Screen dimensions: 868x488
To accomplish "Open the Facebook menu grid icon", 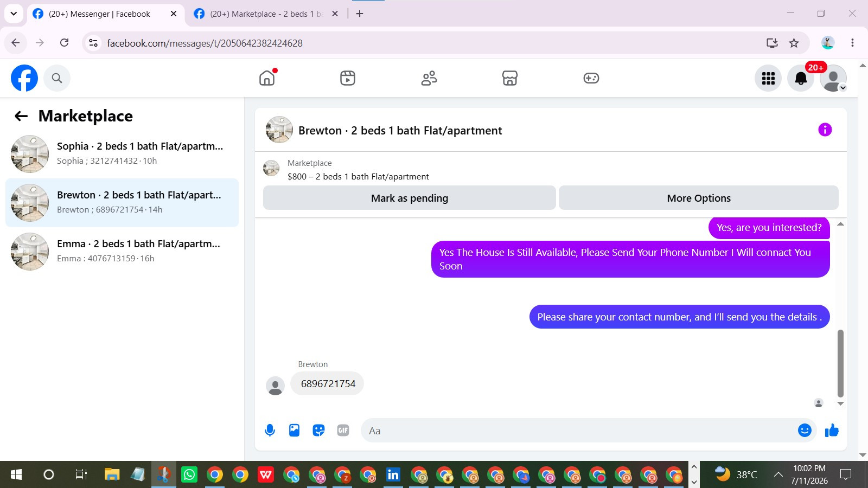I will click(x=768, y=78).
